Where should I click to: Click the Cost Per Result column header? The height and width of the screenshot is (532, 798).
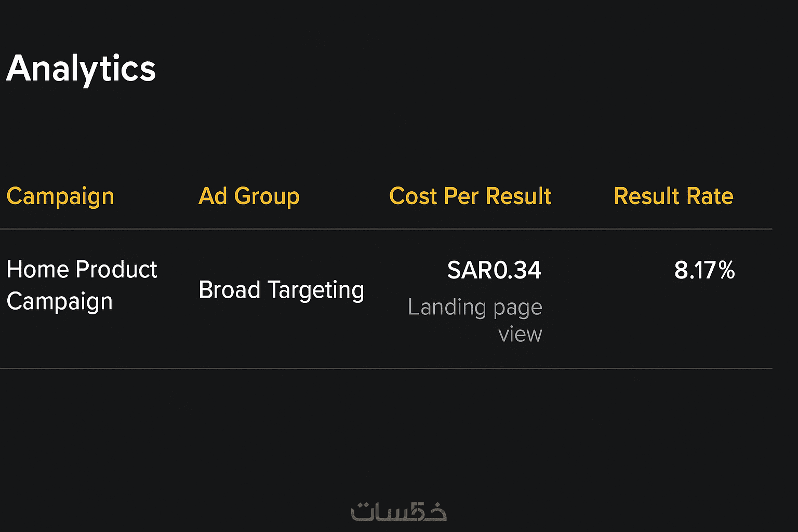470,196
